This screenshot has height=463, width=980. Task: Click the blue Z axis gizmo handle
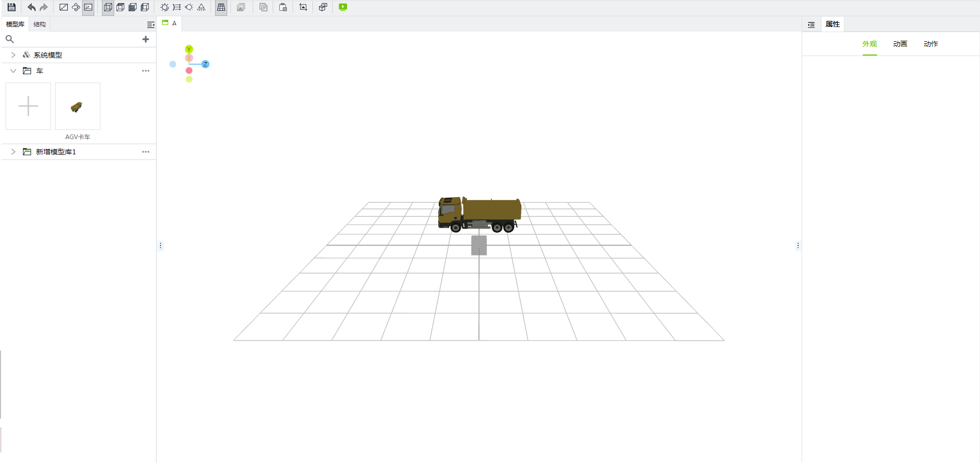(205, 64)
